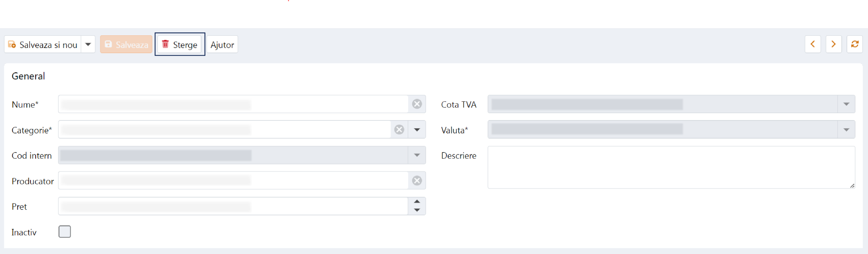This screenshot has width=868, height=254.
Task: Open the Cota TVA dropdown
Action: [846, 104]
